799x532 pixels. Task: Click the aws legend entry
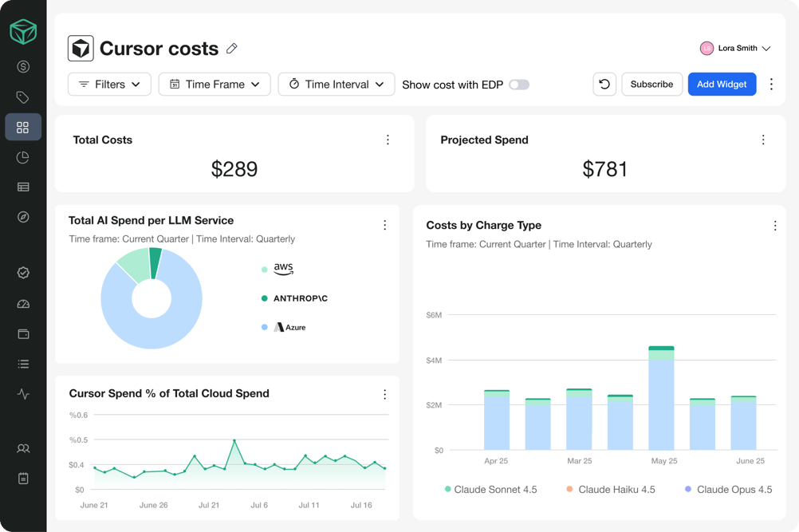(x=277, y=269)
